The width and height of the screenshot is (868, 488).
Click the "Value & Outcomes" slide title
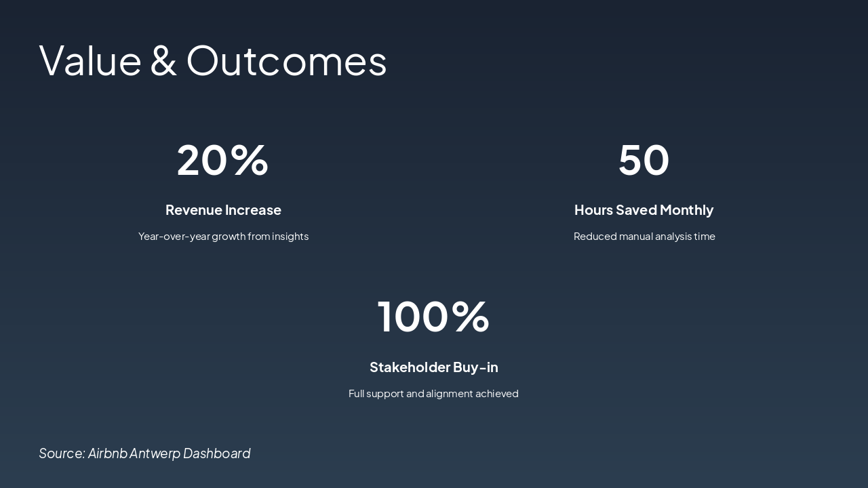tap(213, 60)
